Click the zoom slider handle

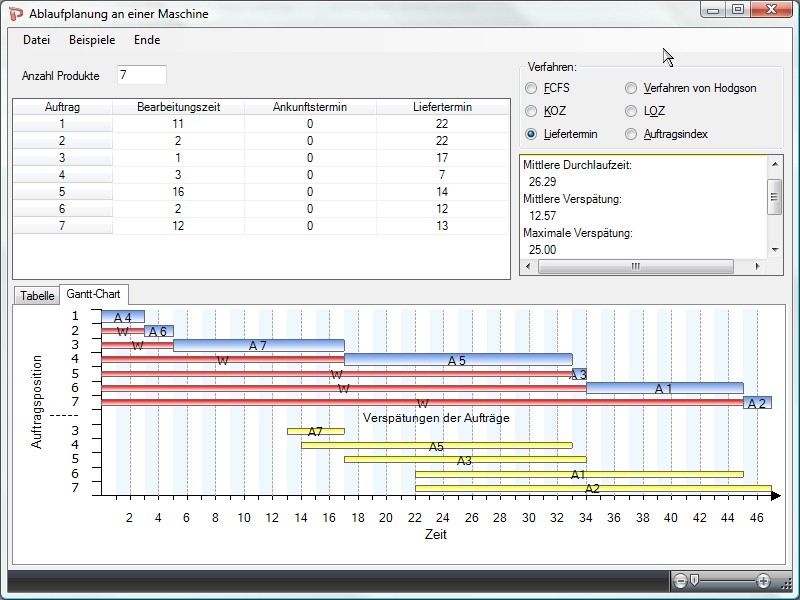tap(694, 581)
